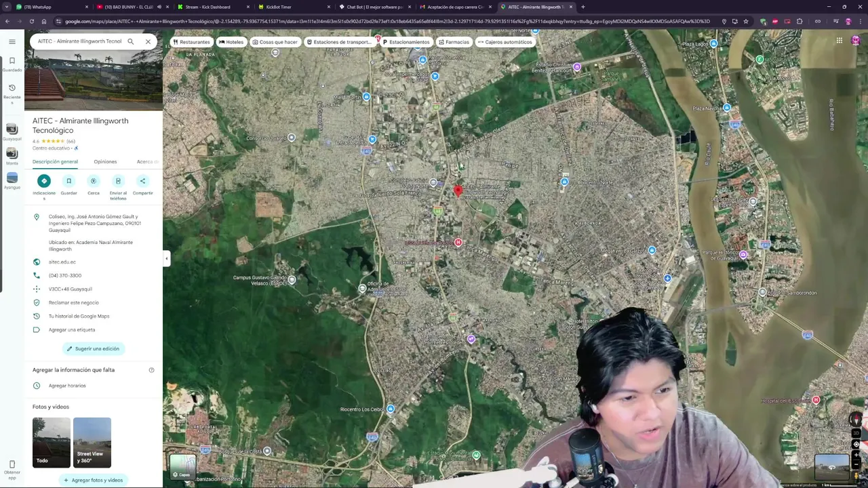This screenshot has height=488, width=868.
Task: Select the Cosas que hacer chip
Action: point(275,42)
